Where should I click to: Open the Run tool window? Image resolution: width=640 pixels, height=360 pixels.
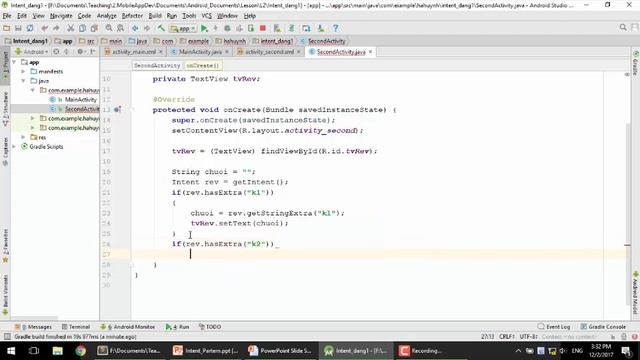(178, 327)
